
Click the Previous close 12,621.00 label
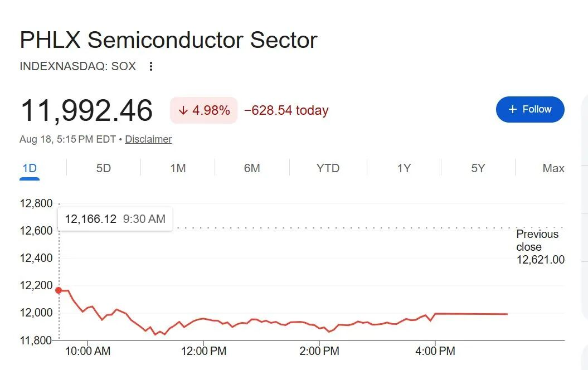tap(540, 247)
